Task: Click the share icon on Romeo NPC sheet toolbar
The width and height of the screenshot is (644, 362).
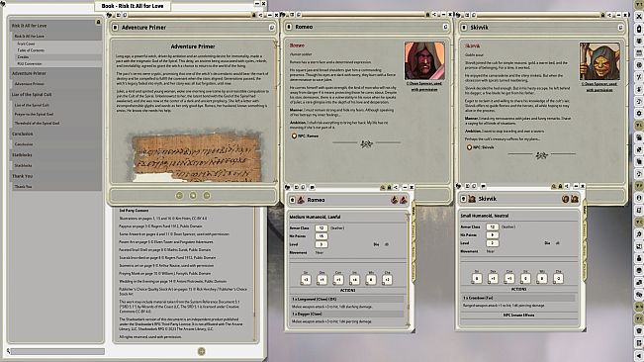Action: click(396, 188)
